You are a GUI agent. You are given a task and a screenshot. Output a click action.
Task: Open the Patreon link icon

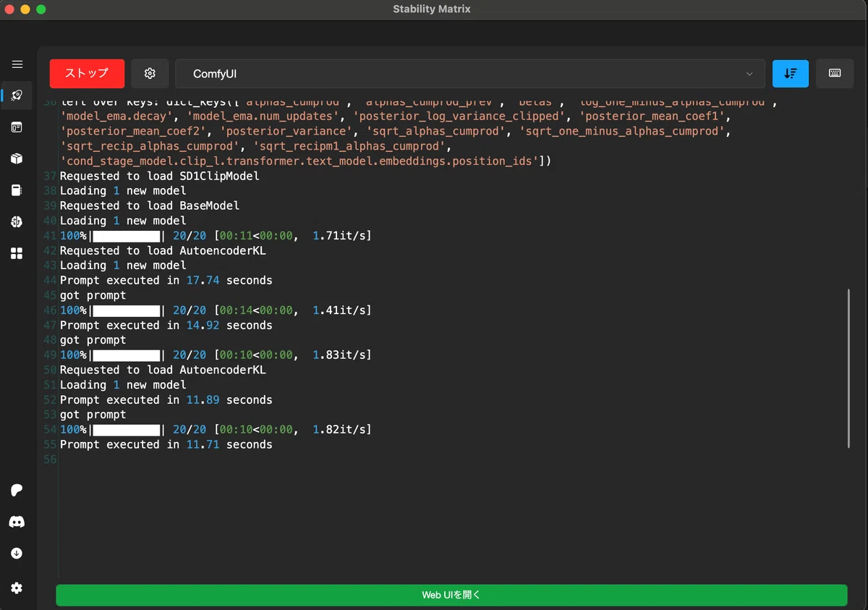pyautogui.click(x=17, y=491)
